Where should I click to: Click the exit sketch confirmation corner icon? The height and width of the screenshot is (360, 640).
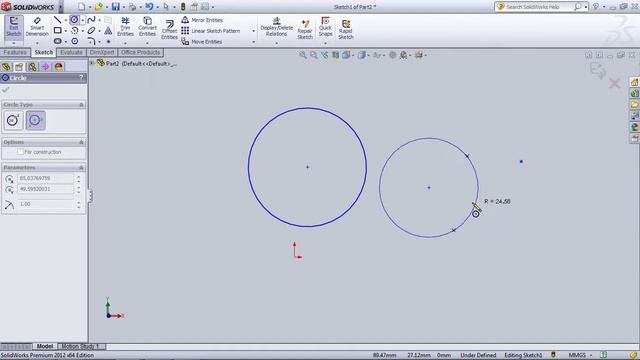[x=598, y=70]
